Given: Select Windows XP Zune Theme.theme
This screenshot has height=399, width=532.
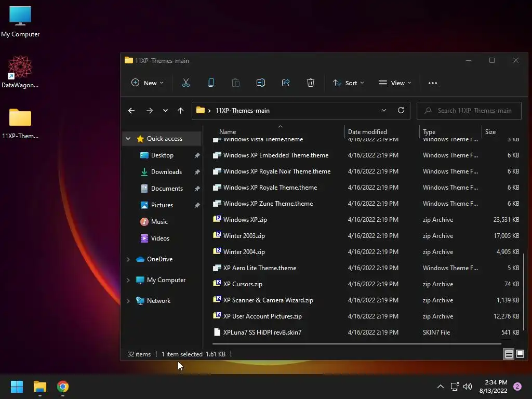Looking at the screenshot, I should click(366, 204).
